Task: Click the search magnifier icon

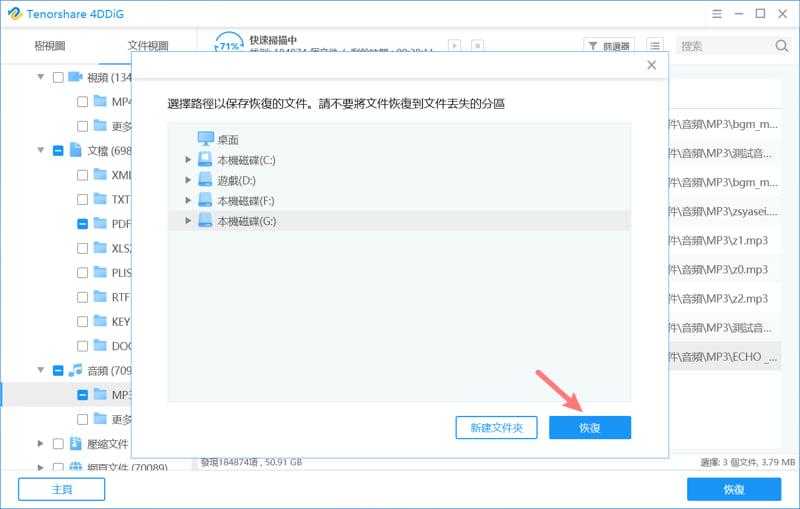Action: [x=781, y=46]
